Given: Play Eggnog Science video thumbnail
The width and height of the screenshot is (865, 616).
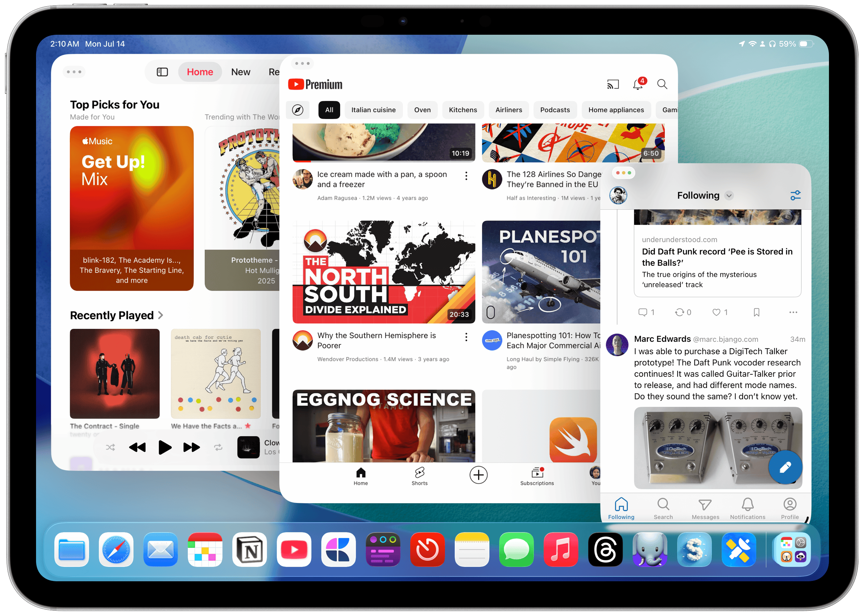Looking at the screenshot, I should (x=384, y=426).
